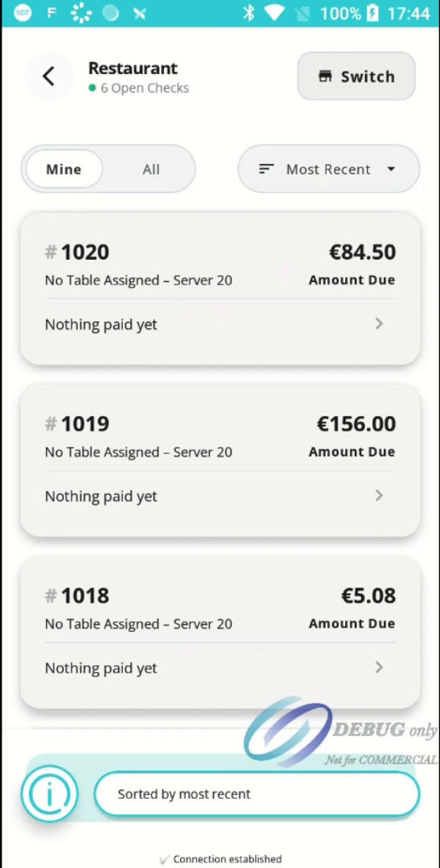Screen dimensions: 440x868
Task: Select the All filter toggle
Action: (150, 170)
